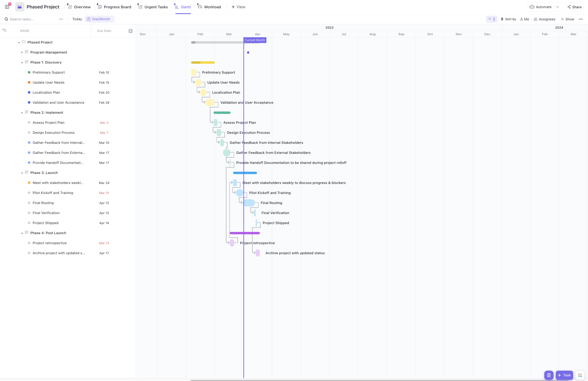The width and height of the screenshot is (588, 381).
Task: Expand the Program Management list
Action: [x=22, y=52]
